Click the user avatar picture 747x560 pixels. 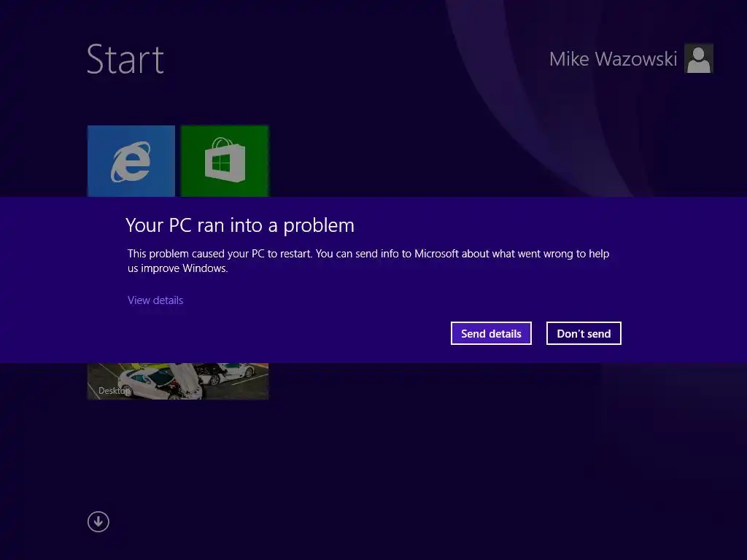click(x=698, y=58)
